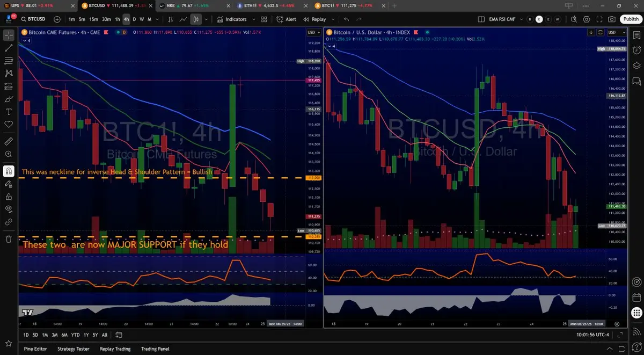Screen dimensions: 644x355
Task: Open quick search magnifier icon
Action: click(x=574, y=19)
